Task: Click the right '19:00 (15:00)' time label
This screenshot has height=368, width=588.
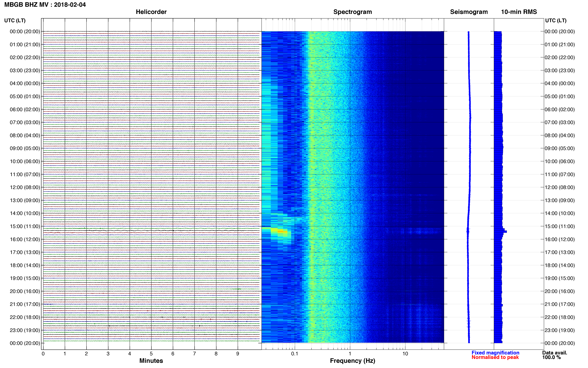Action: point(560,278)
